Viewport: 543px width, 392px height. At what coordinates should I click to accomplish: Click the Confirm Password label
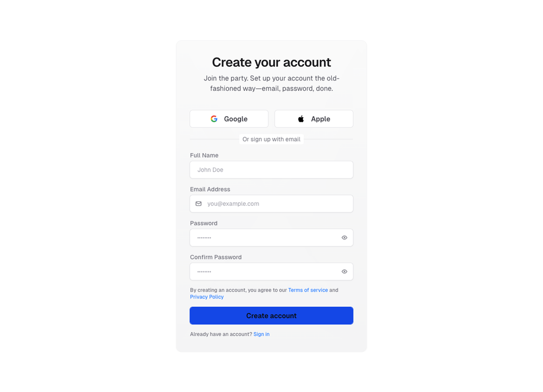coord(216,257)
